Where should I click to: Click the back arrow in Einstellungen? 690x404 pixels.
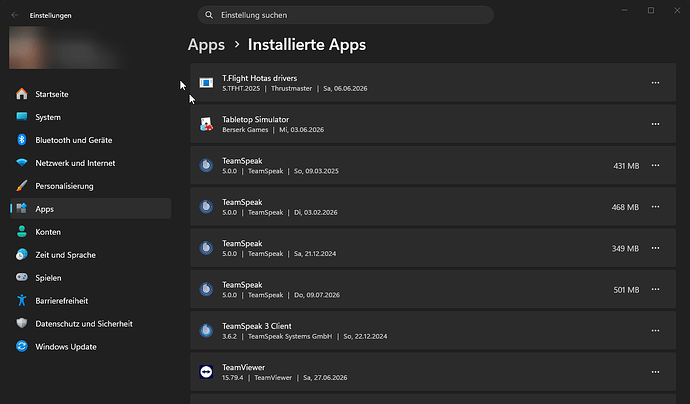[15, 15]
